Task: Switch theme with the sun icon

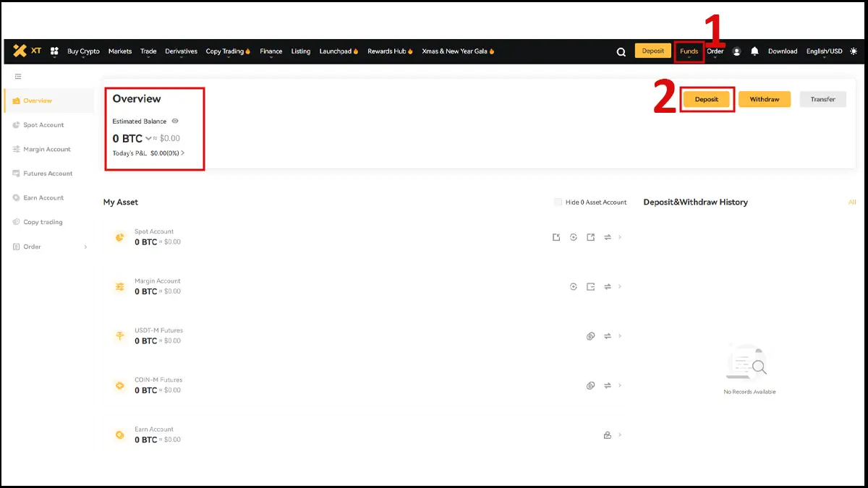Action: 854,51
